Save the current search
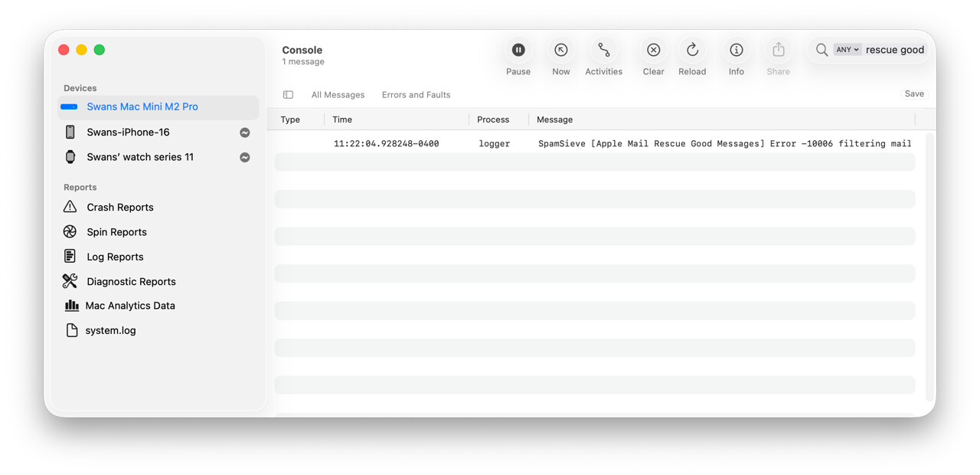980x475 pixels. click(x=914, y=94)
